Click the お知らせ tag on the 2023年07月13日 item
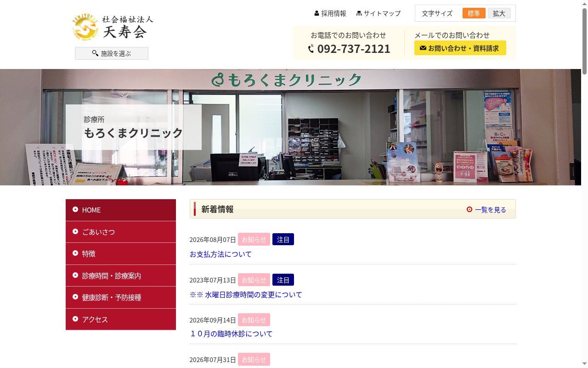This screenshot has width=588, height=368. pos(254,280)
